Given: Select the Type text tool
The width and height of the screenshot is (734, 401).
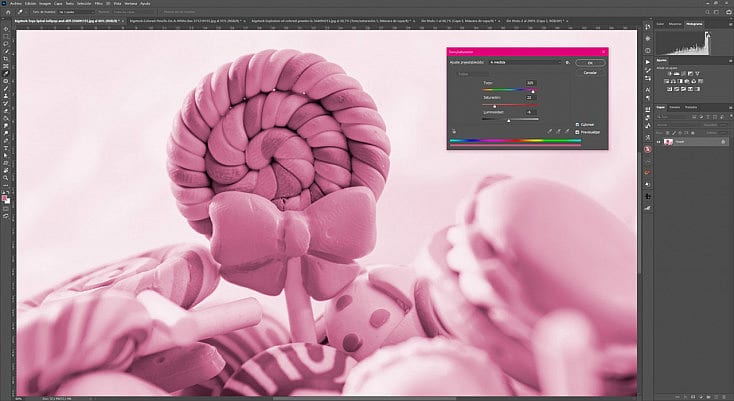Looking at the screenshot, I should (x=6, y=146).
